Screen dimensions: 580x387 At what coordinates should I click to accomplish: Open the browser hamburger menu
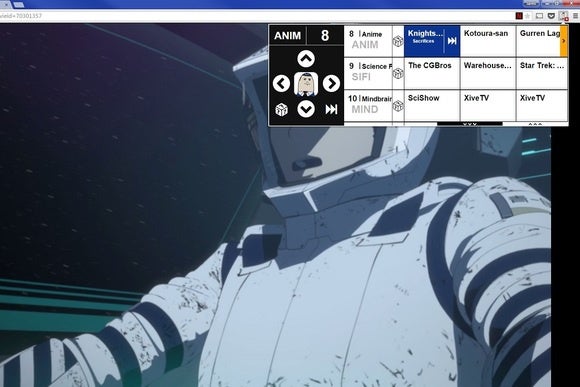click(575, 16)
